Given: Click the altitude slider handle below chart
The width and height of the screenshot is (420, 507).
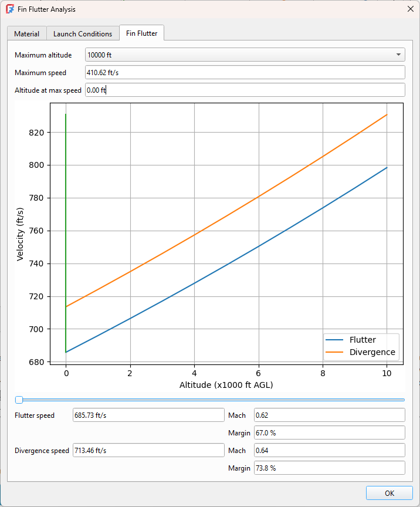Looking at the screenshot, I should click(x=19, y=400).
